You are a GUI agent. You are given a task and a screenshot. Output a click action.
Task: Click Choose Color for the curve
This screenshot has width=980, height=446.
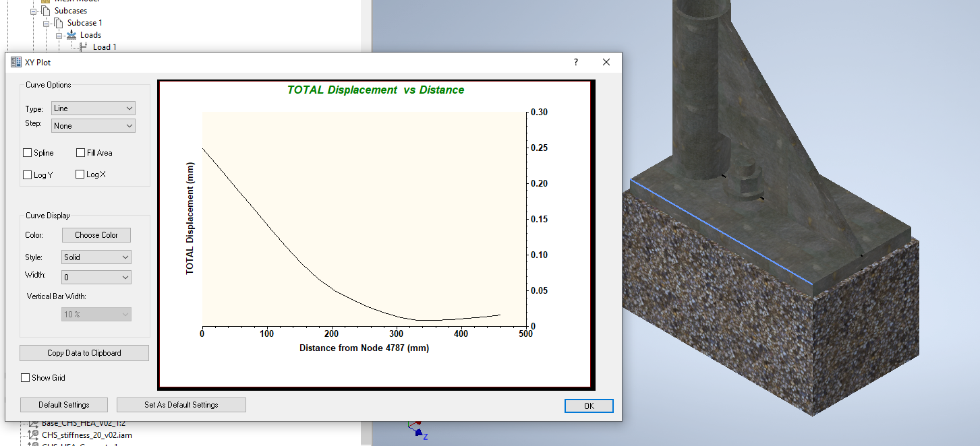click(96, 235)
